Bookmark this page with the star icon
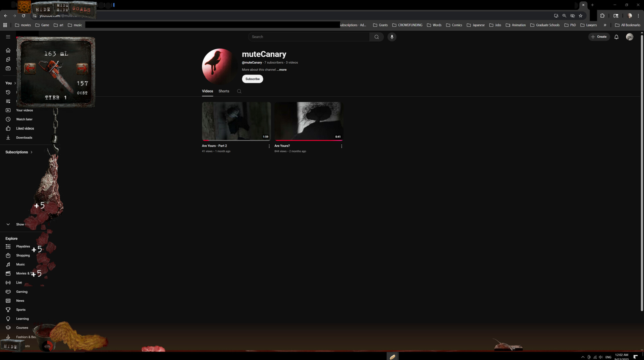Image resolution: width=644 pixels, height=360 pixels. click(x=581, y=16)
